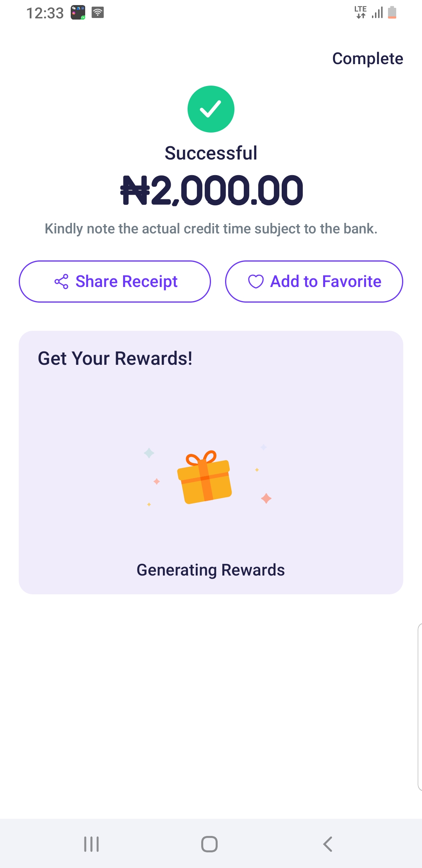The height and width of the screenshot is (868, 422).
Task: Tap the Generating Rewards status text
Action: [211, 570]
